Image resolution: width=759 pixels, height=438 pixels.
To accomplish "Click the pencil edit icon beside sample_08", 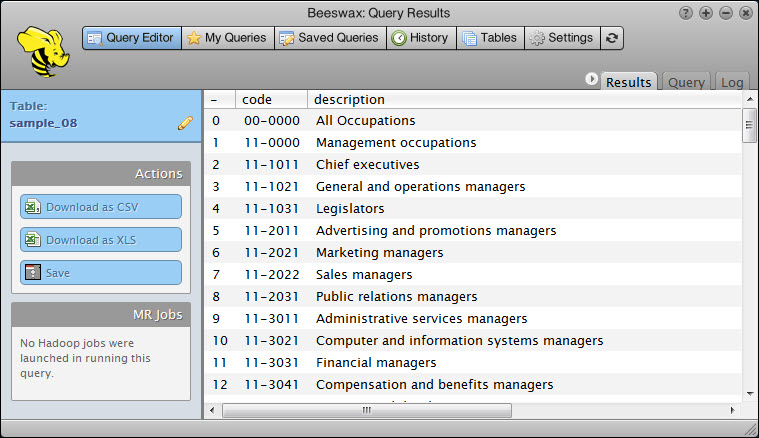I will click(x=185, y=123).
